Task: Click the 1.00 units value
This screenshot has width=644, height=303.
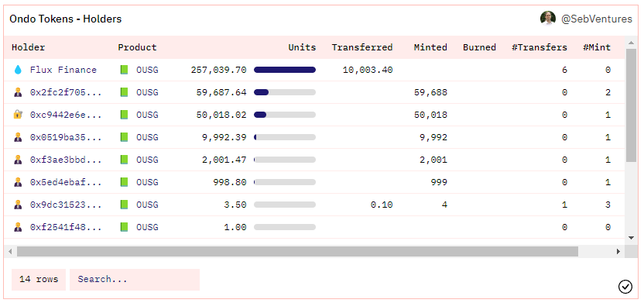Action: 235,227
